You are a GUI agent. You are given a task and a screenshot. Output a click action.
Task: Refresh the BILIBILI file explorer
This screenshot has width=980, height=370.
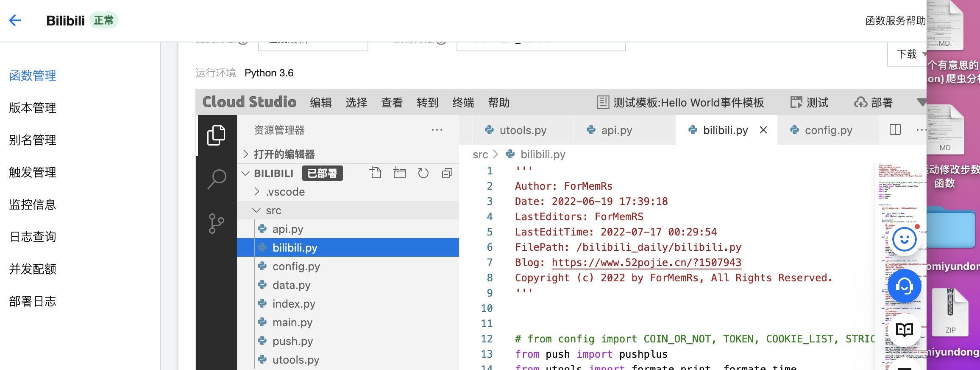pyautogui.click(x=423, y=173)
